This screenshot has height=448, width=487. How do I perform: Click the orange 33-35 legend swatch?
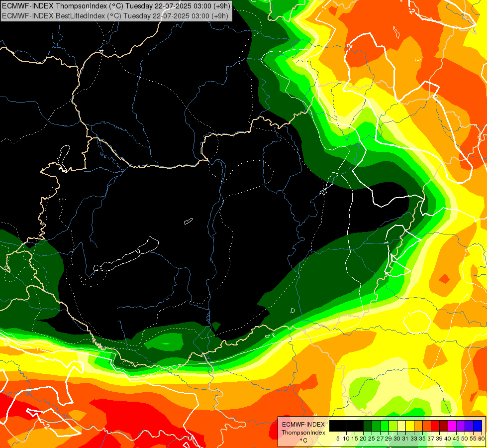coord(418,426)
